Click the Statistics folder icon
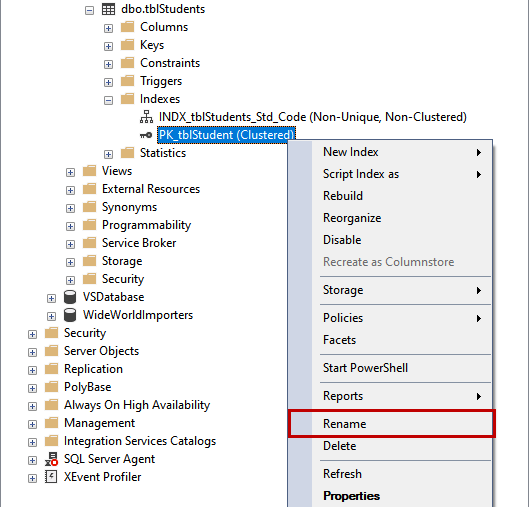 click(128, 152)
